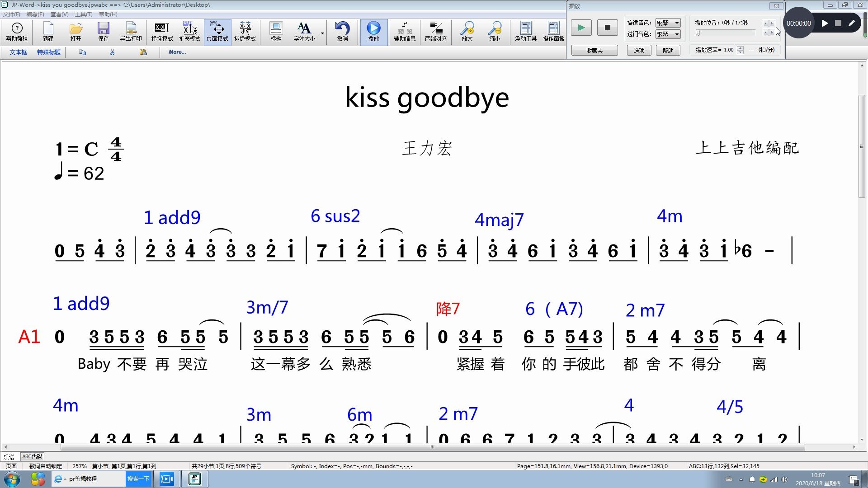Save the score with 保存

[x=103, y=32]
